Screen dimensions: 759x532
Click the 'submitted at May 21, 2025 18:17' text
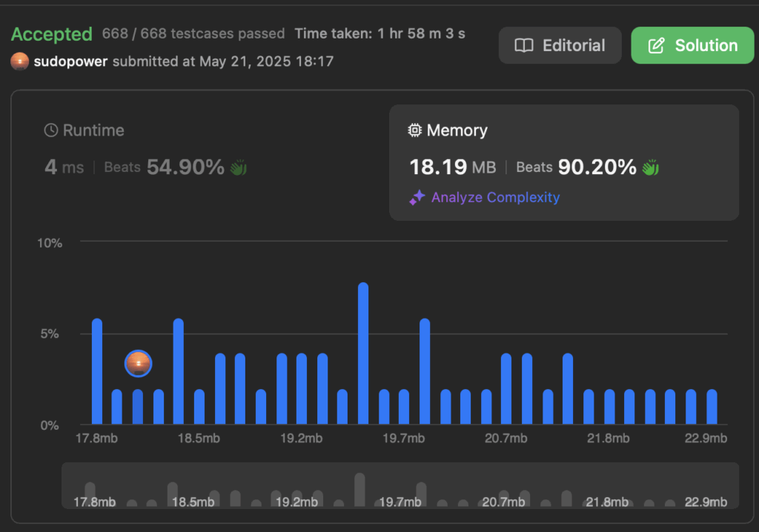[x=223, y=61]
